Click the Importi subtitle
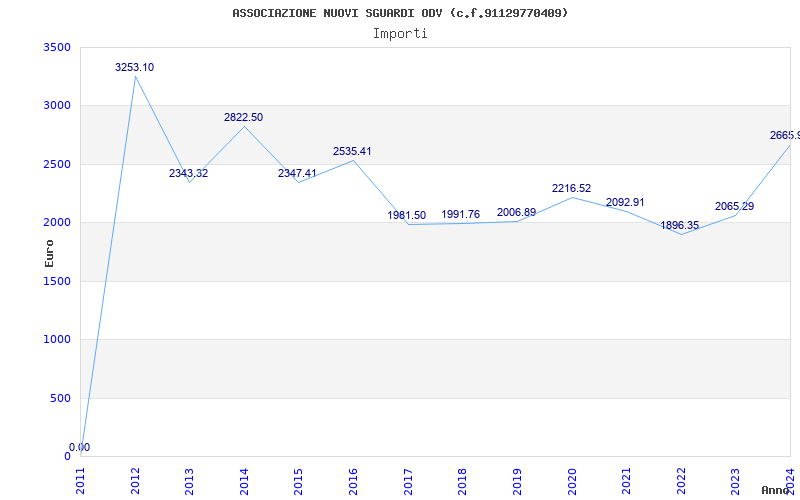The height and width of the screenshot is (500, 800). 400,33
